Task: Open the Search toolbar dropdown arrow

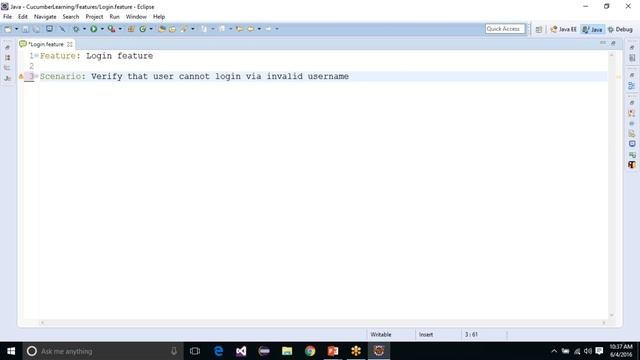Action: point(193,29)
